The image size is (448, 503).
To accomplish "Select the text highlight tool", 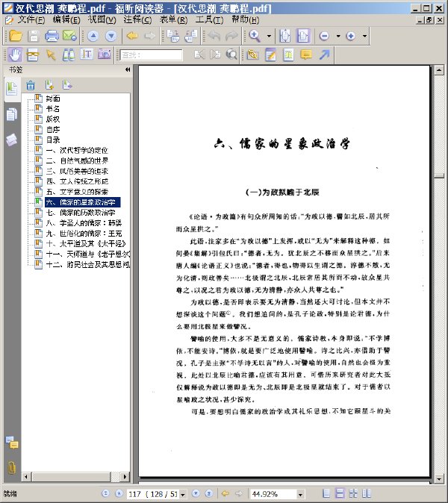I will pyautogui.click(x=288, y=54).
